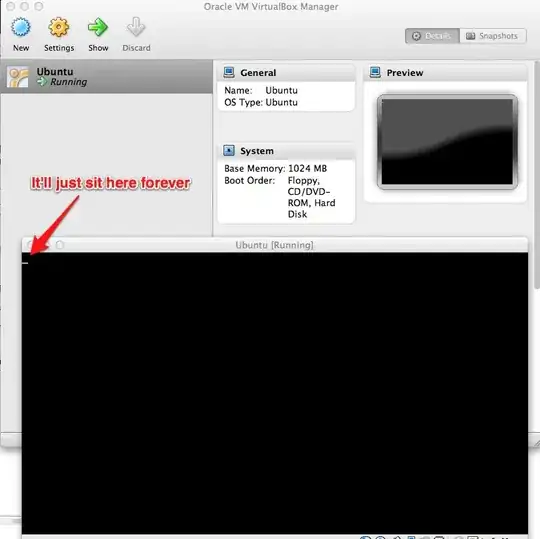Click the Oracle VM VirtualBox Manager title

click(x=271, y=7)
